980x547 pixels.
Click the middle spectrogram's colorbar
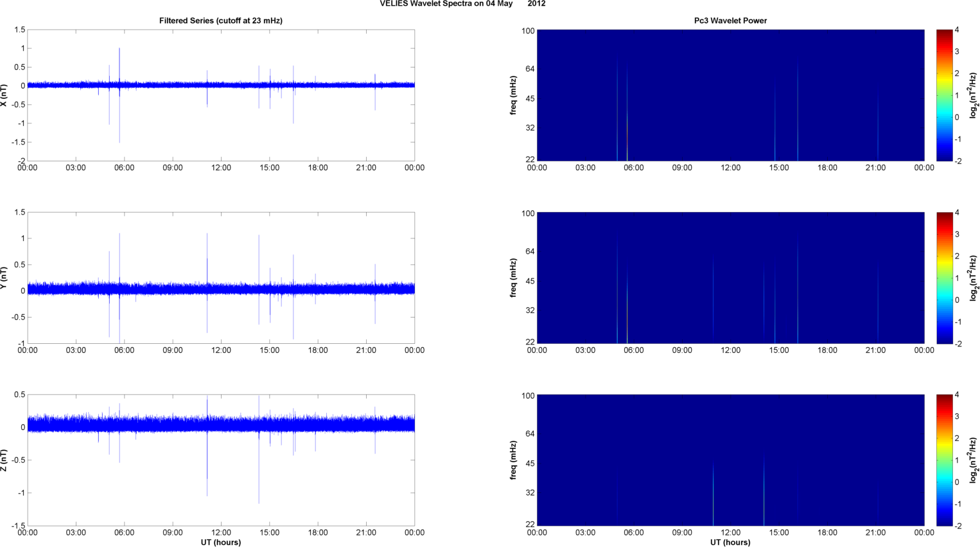944,278
